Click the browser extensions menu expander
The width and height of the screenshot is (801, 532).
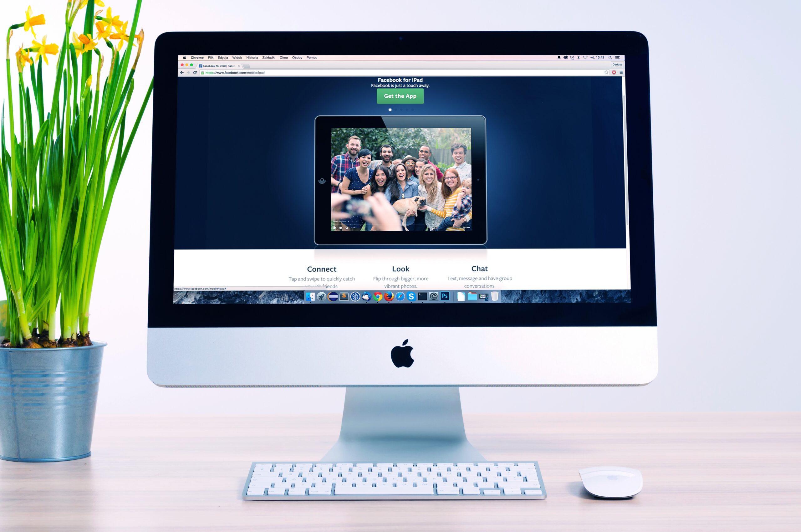(x=621, y=73)
